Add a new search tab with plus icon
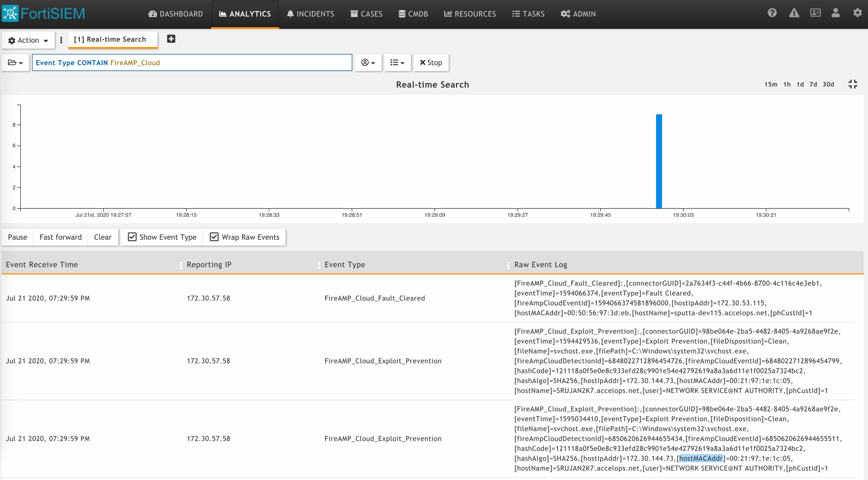Screen dimensions: 868x480 171,39
